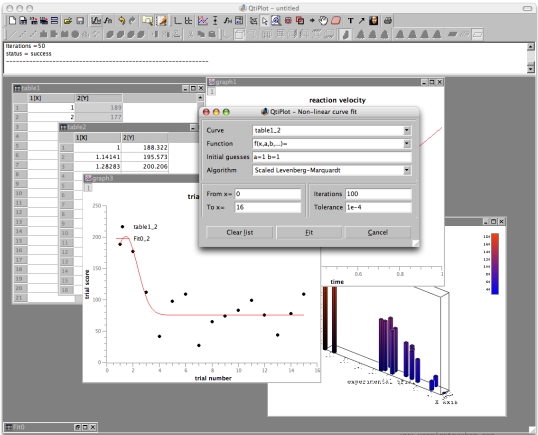Click the line plot chart icon
Image resolution: width=538 pixels, height=435 pixels.
[x=203, y=21]
